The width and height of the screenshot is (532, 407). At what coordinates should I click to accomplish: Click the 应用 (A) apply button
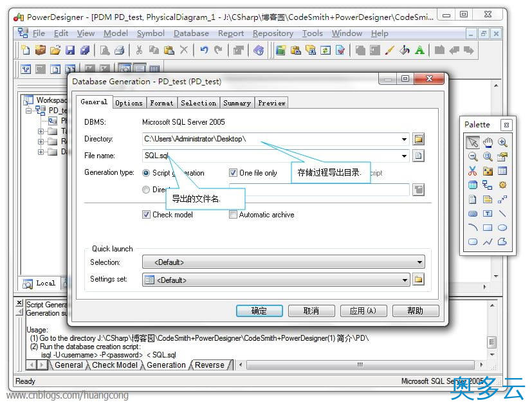tap(363, 311)
